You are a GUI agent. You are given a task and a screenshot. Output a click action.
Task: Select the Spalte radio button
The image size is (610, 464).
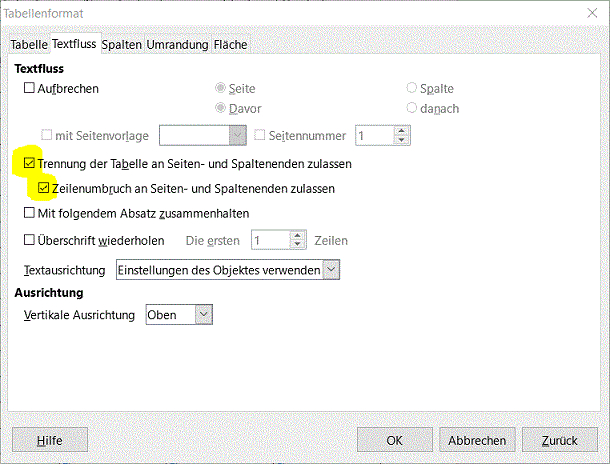tap(411, 88)
